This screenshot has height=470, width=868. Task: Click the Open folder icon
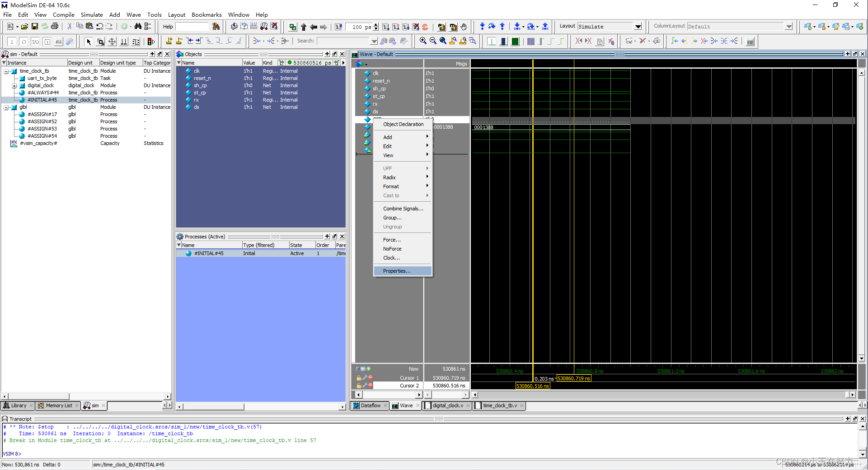click(24, 27)
